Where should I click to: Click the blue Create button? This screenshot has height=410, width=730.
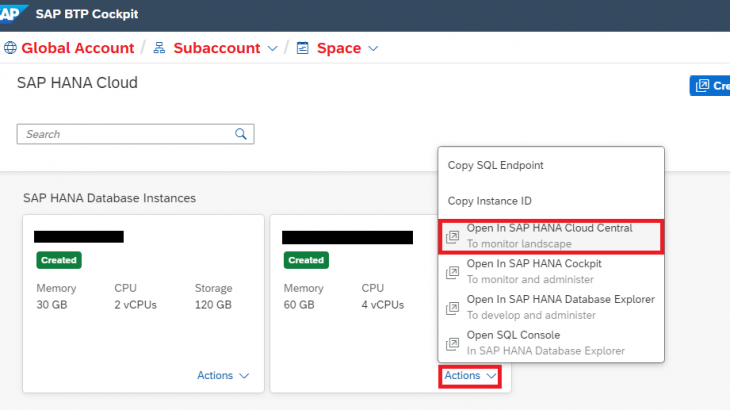711,86
